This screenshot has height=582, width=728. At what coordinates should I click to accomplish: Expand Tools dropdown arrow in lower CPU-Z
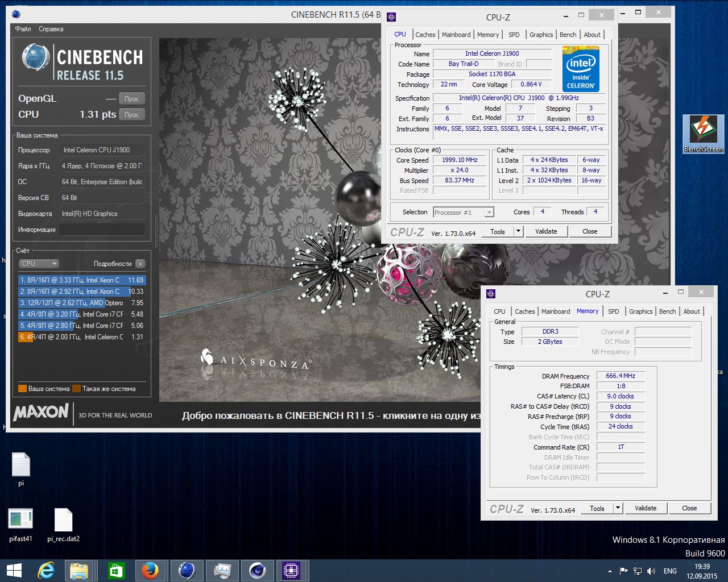[618, 508]
